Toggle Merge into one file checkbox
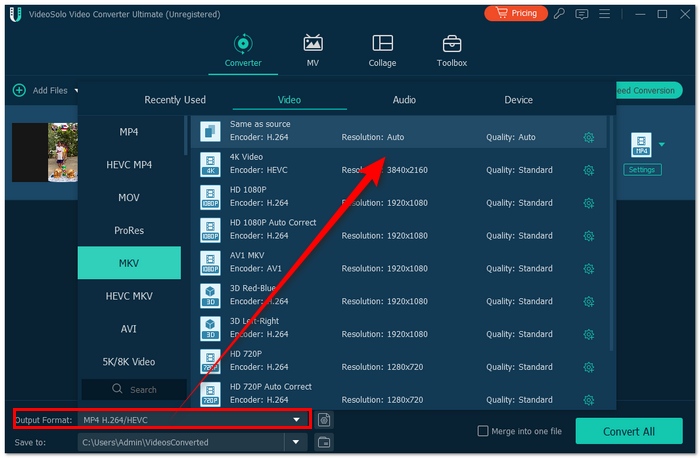Image resolution: width=700 pixels, height=458 pixels. pos(483,431)
